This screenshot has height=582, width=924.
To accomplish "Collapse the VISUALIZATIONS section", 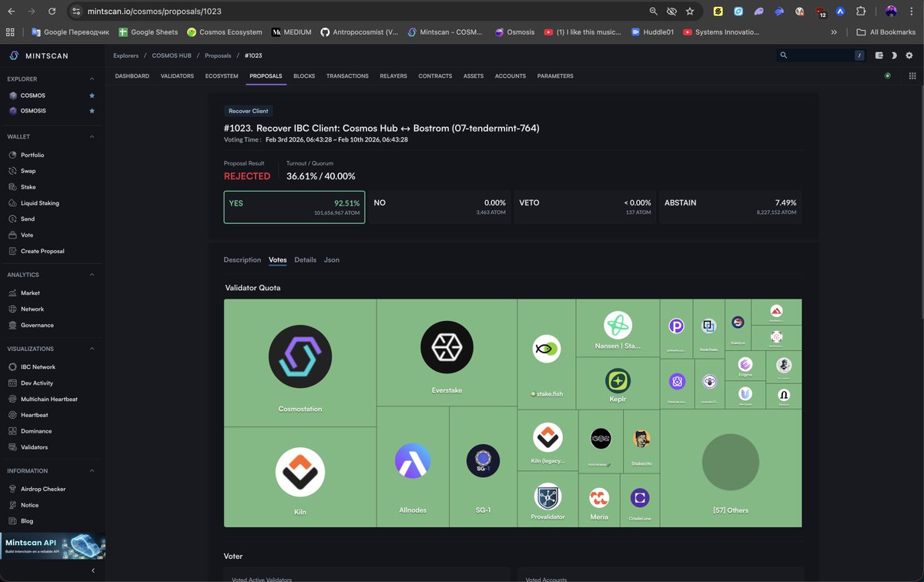I will click(92, 349).
